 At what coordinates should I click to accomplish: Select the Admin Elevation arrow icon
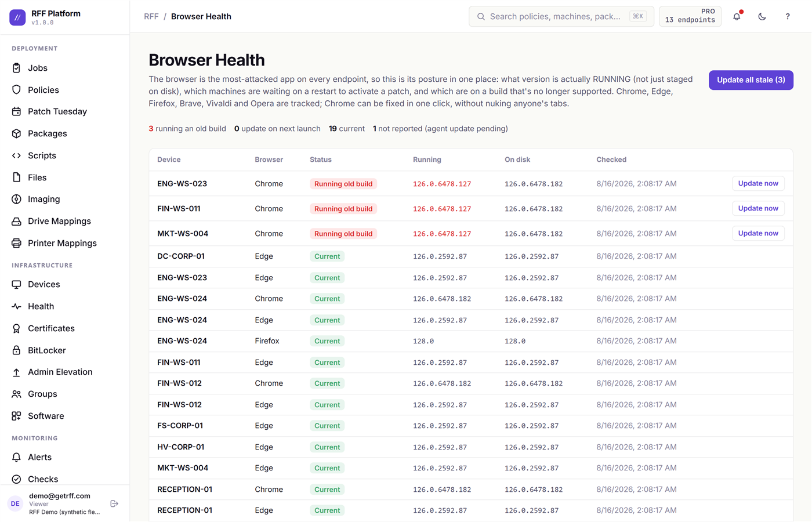pos(16,372)
